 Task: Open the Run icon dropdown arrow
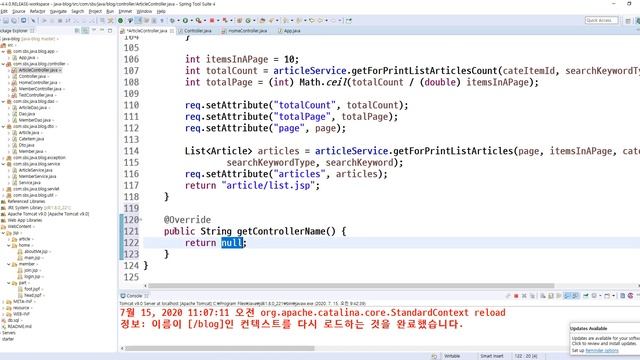(191, 20)
